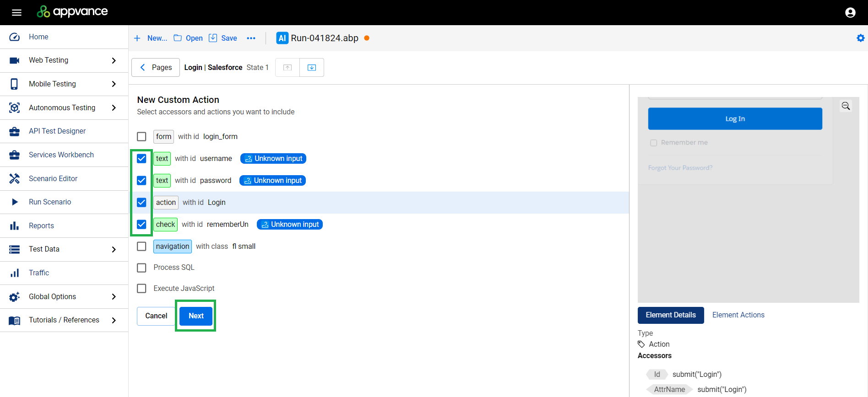Open Home in the sidebar

pyautogui.click(x=64, y=37)
